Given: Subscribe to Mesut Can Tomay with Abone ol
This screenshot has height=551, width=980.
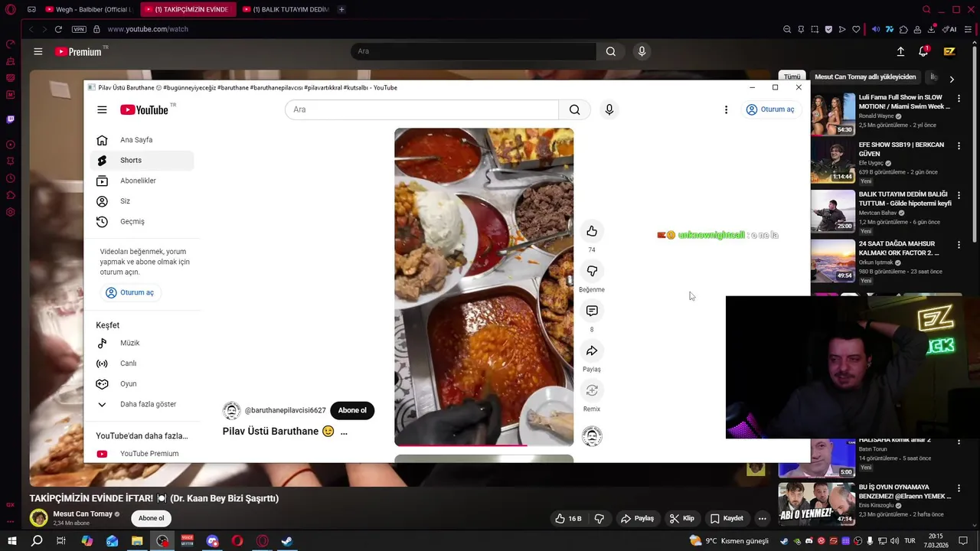Looking at the screenshot, I should [151, 518].
